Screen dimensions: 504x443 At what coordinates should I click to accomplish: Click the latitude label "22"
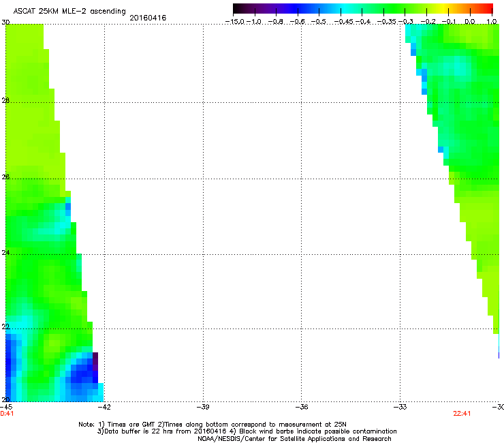[5, 326]
